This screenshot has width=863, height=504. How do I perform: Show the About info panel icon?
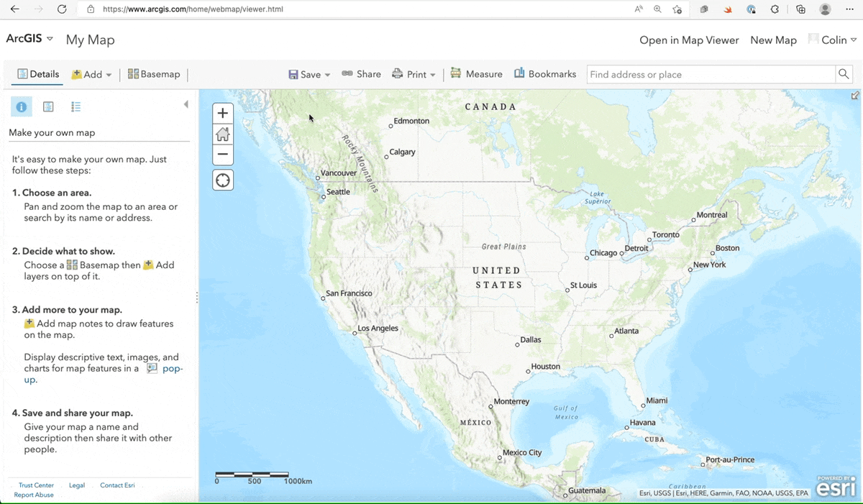21,106
